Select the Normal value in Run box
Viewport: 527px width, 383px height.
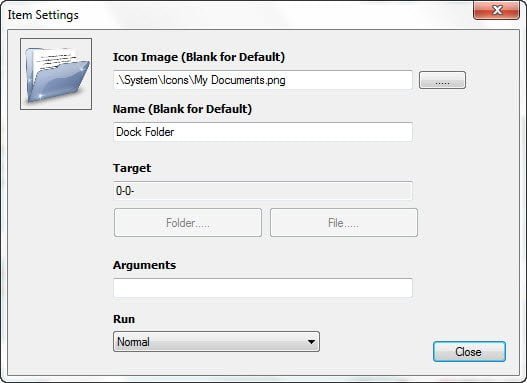point(133,342)
